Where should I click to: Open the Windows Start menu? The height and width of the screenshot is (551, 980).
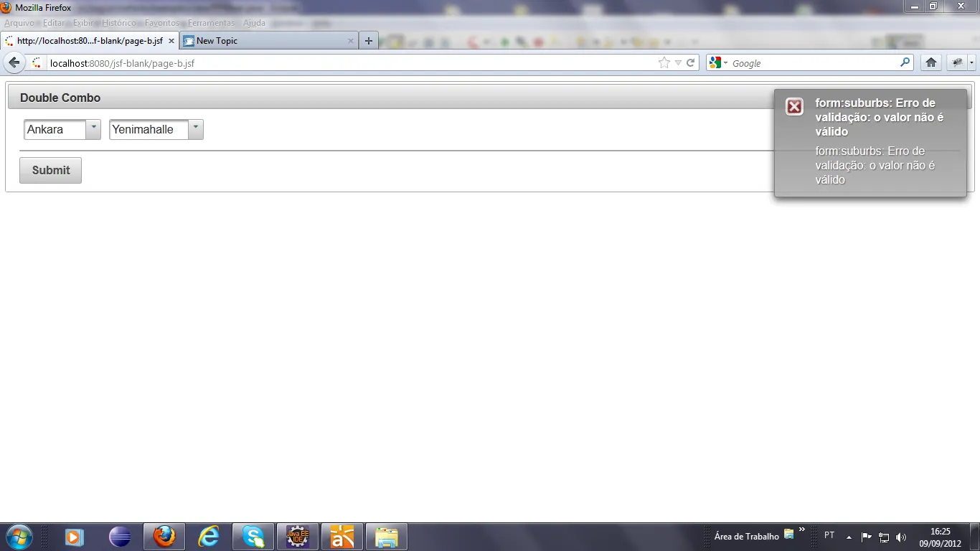point(19,537)
